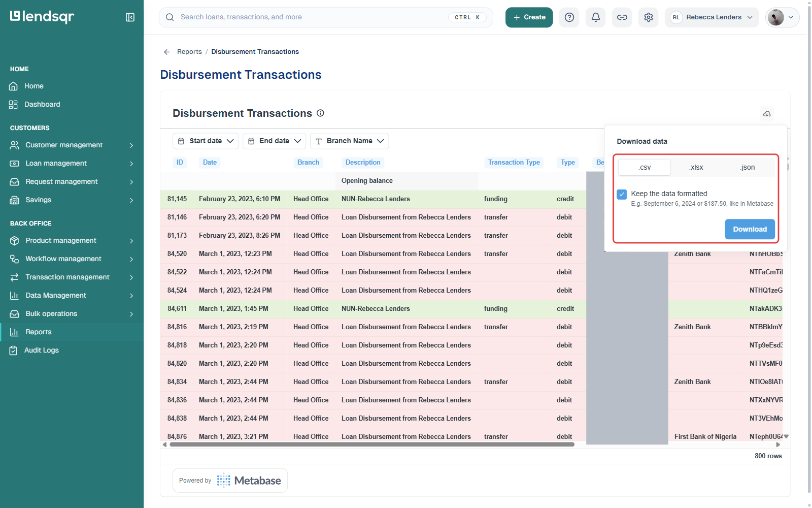
Task: Click February 23, 2023, 8:26 PM date cell
Action: pyautogui.click(x=240, y=236)
